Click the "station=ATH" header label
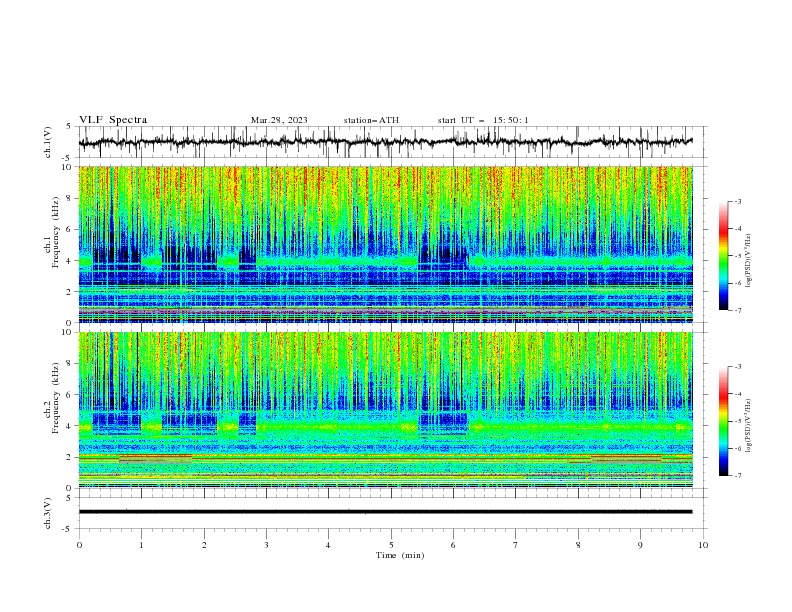The height and width of the screenshot is (612, 792). click(x=371, y=120)
